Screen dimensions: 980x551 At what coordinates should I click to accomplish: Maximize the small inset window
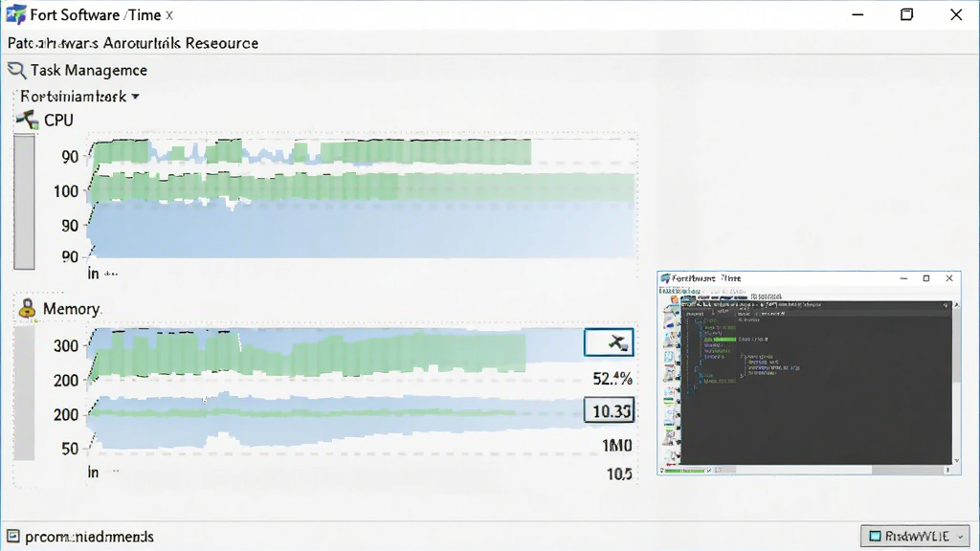pos(926,278)
